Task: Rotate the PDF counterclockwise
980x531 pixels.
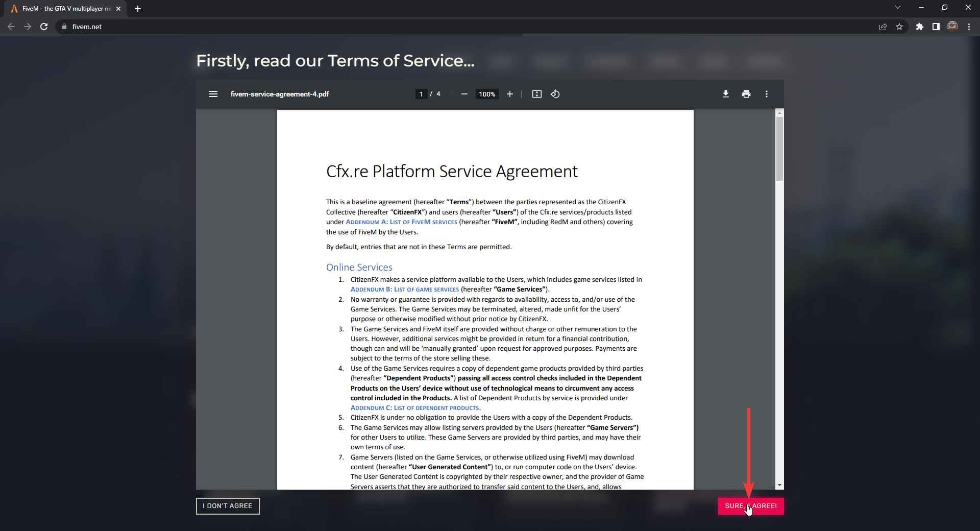Action: click(555, 94)
